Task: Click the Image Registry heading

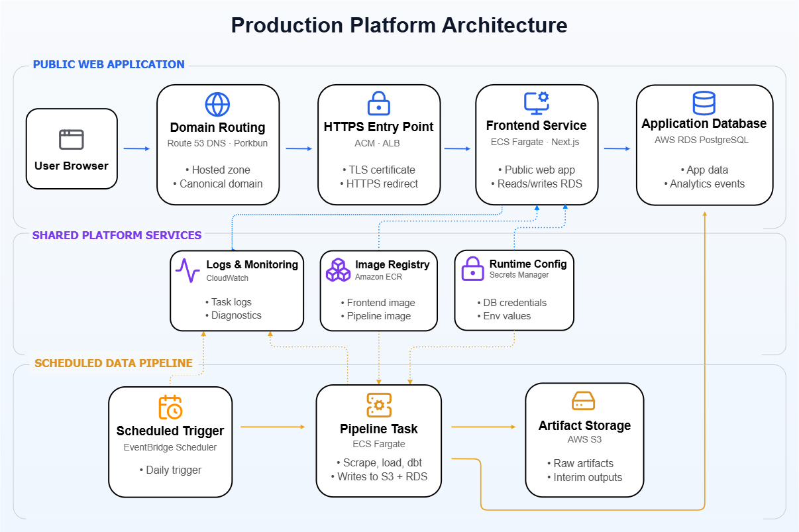Action: [x=392, y=264]
